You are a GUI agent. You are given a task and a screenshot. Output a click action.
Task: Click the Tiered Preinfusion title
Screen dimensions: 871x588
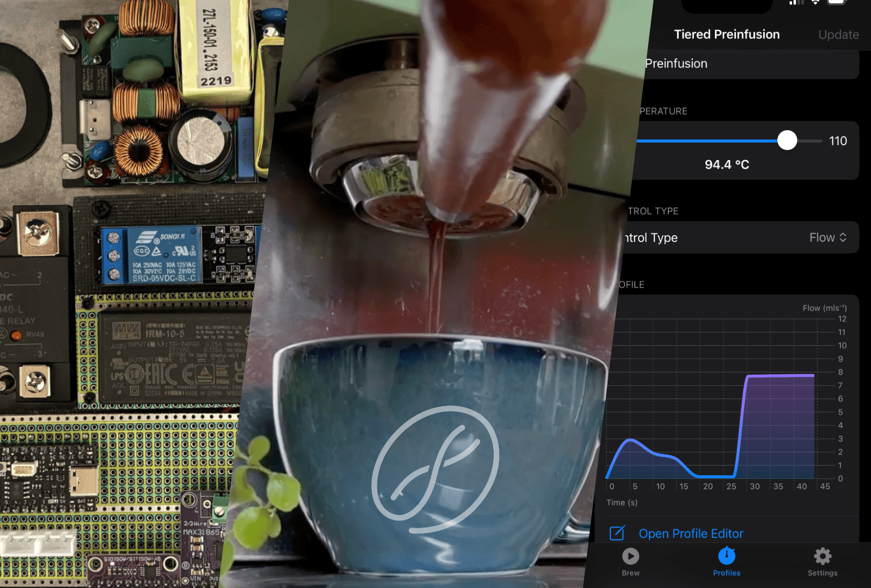point(727,34)
